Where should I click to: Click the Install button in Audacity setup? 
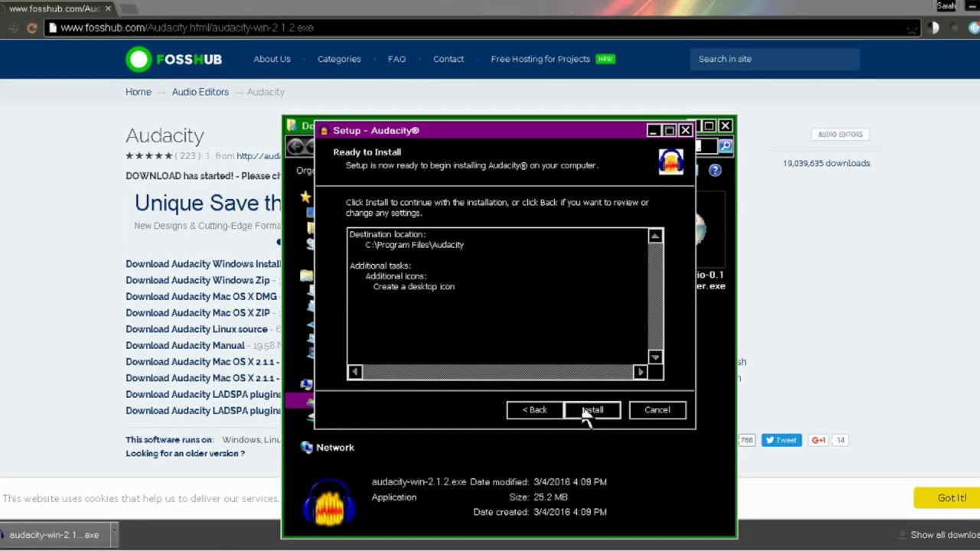tap(593, 410)
